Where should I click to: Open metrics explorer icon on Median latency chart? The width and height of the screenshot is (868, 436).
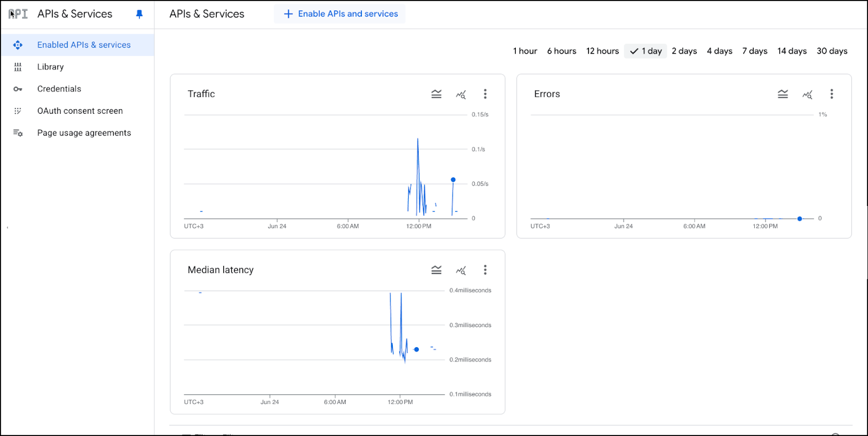coord(461,270)
